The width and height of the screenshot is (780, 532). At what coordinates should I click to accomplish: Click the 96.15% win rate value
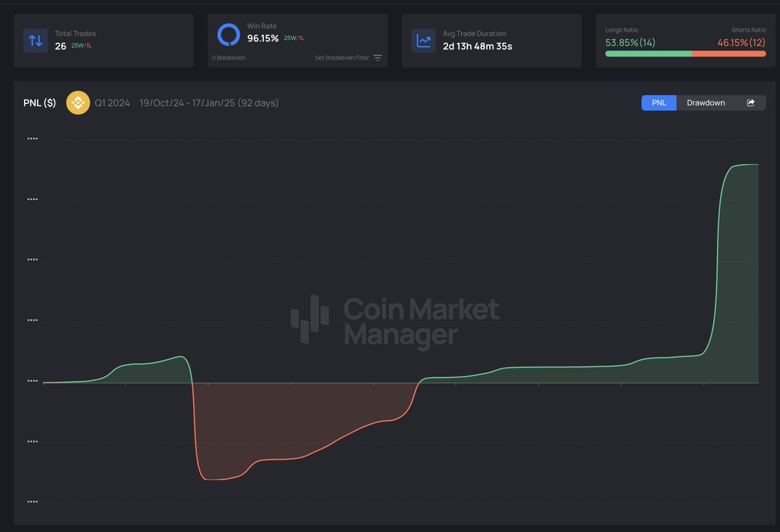click(x=263, y=38)
